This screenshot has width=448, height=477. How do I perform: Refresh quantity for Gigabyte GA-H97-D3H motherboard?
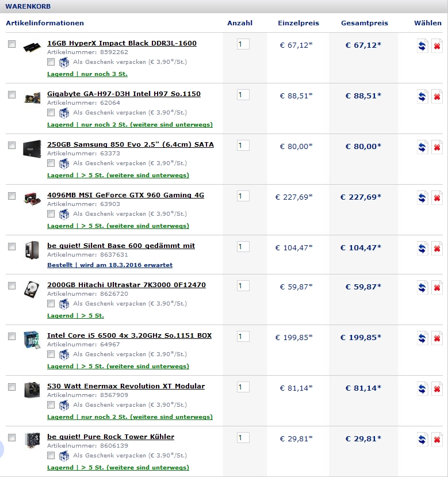(423, 97)
